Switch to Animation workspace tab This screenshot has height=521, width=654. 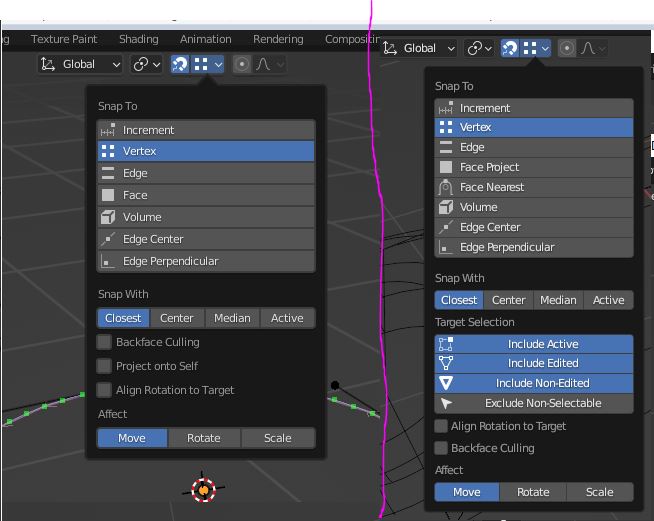pos(206,39)
